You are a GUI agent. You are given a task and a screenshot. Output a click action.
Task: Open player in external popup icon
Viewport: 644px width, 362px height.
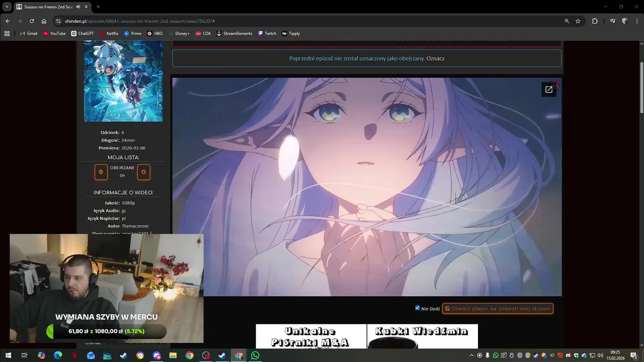pyautogui.click(x=549, y=89)
